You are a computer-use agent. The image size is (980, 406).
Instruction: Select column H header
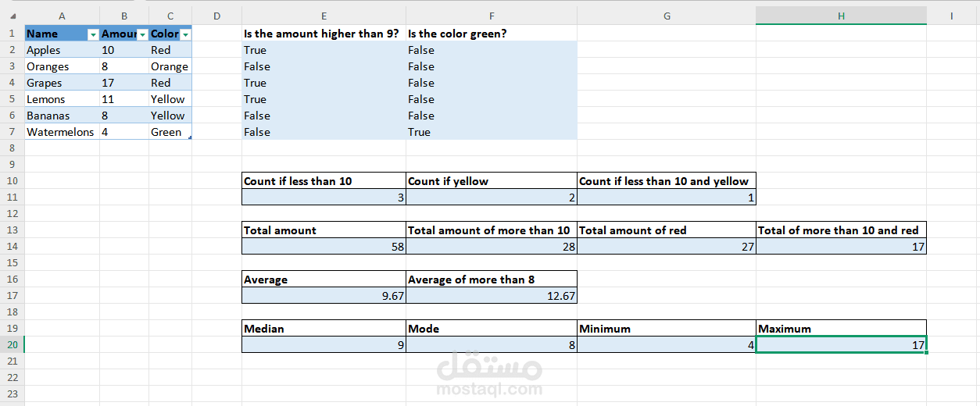841,16
